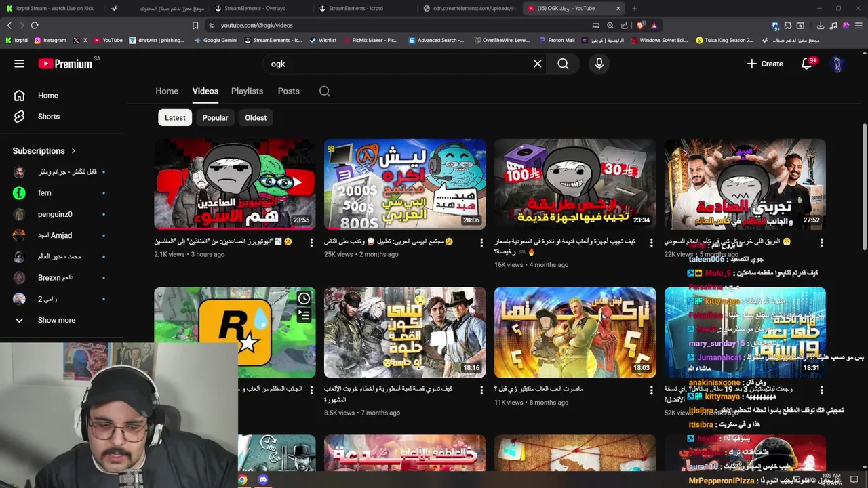Start voice search with the microphone
Screen dimensions: 868x488
tap(599, 64)
